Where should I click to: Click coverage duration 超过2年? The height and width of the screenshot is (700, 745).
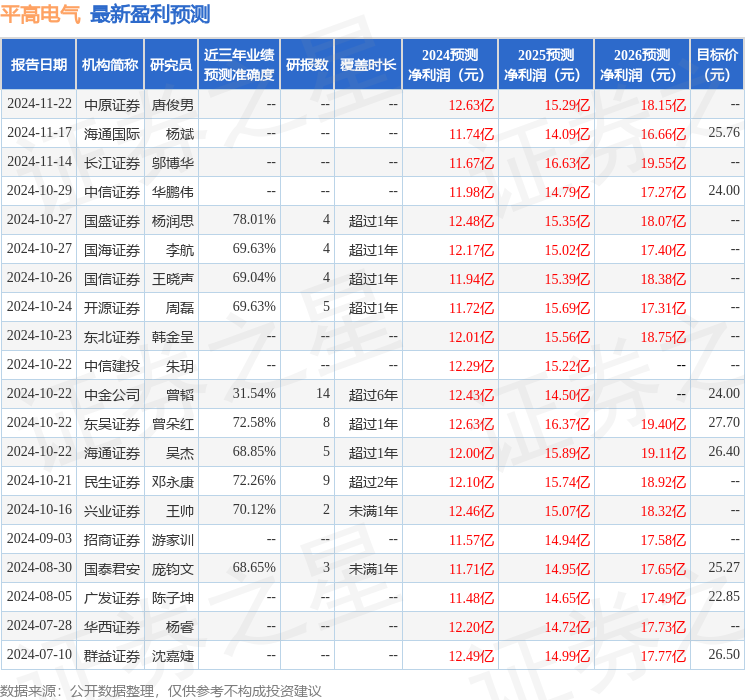[x=373, y=481]
